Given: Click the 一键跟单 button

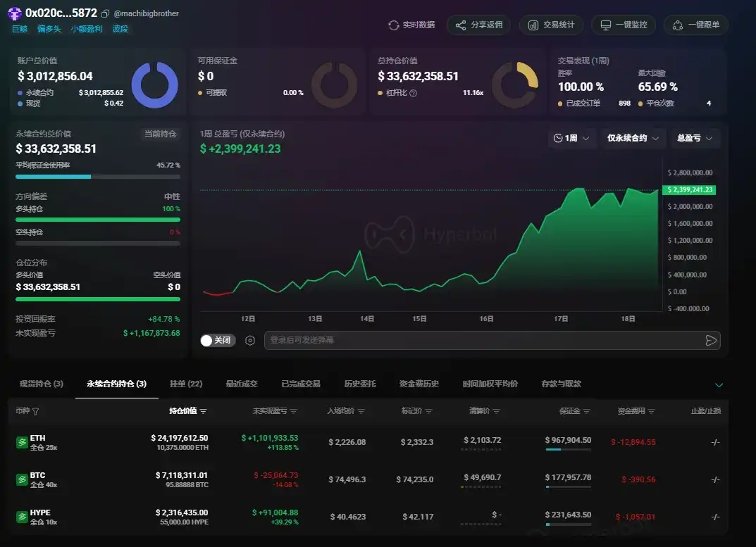Looking at the screenshot, I should (x=696, y=25).
